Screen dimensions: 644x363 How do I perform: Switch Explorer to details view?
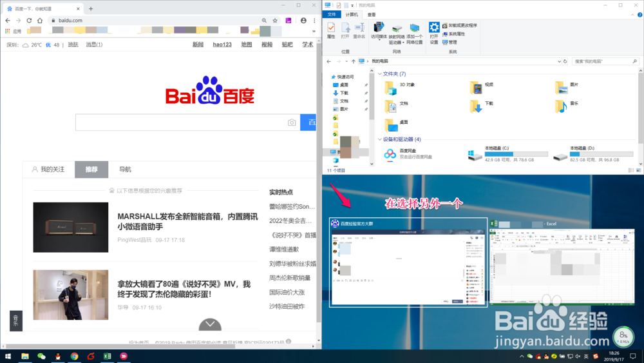[631, 170]
